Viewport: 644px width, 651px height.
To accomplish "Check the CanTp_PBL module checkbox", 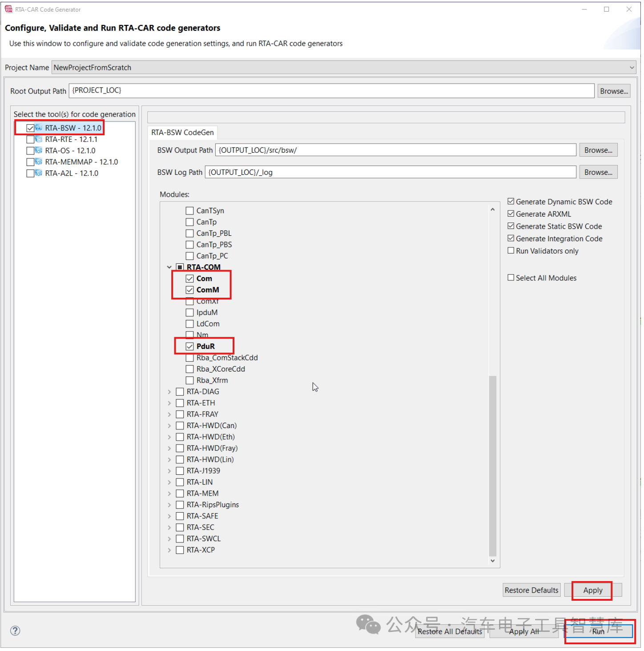I will 190,234.
